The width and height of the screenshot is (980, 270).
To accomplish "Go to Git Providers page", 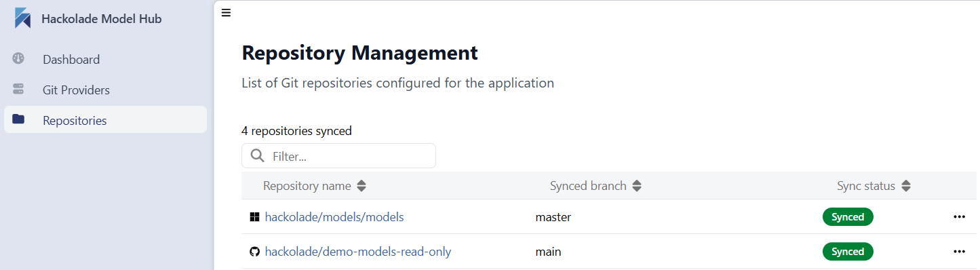I will (x=105, y=90).
